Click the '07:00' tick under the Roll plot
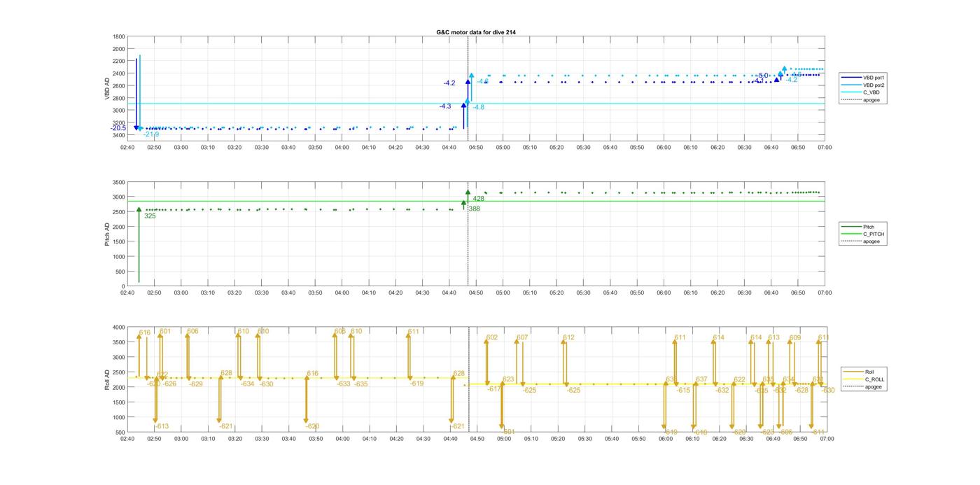Screen dimensions: 980x485 [x=826, y=439]
